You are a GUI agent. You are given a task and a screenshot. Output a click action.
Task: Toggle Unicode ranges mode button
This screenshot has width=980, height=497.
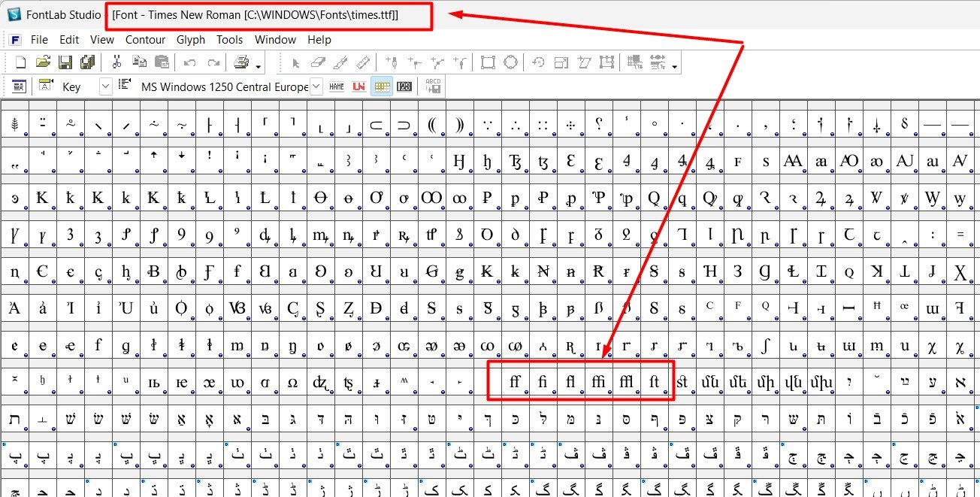(x=359, y=86)
